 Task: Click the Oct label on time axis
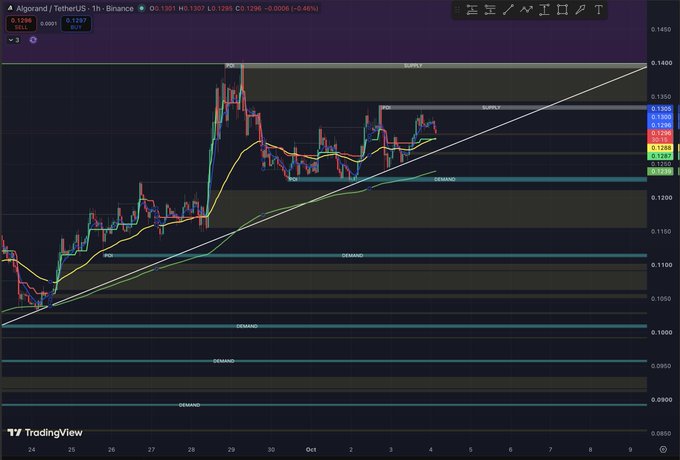click(311, 450)
